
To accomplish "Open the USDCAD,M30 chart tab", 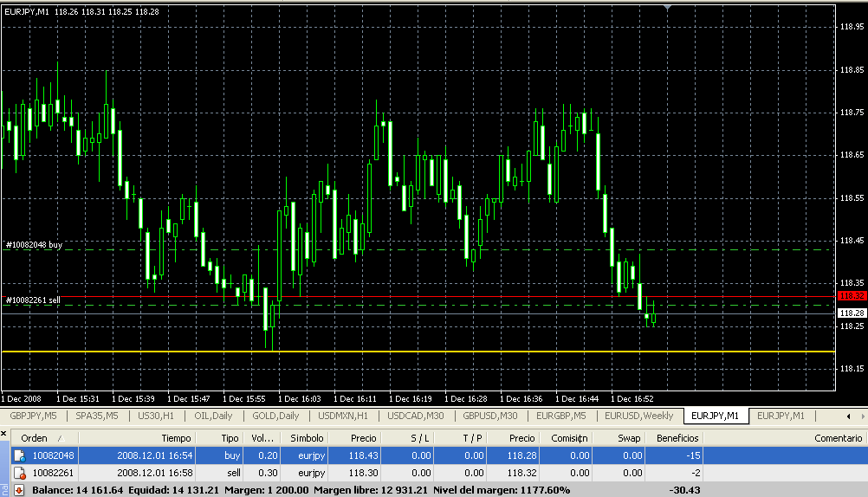I will tap(416, 416).
